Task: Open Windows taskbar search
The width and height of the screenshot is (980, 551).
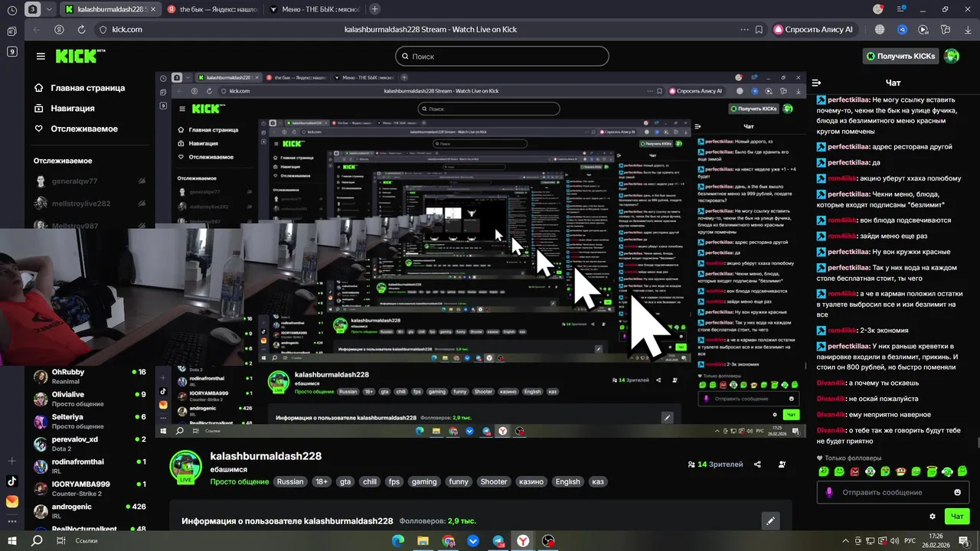Action: point(36,540)
